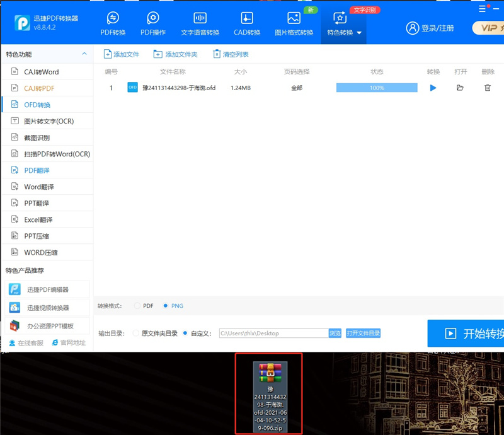Click the open folder icon in row
The width and height of the screenshot is (504, 435).
[460, 88]
